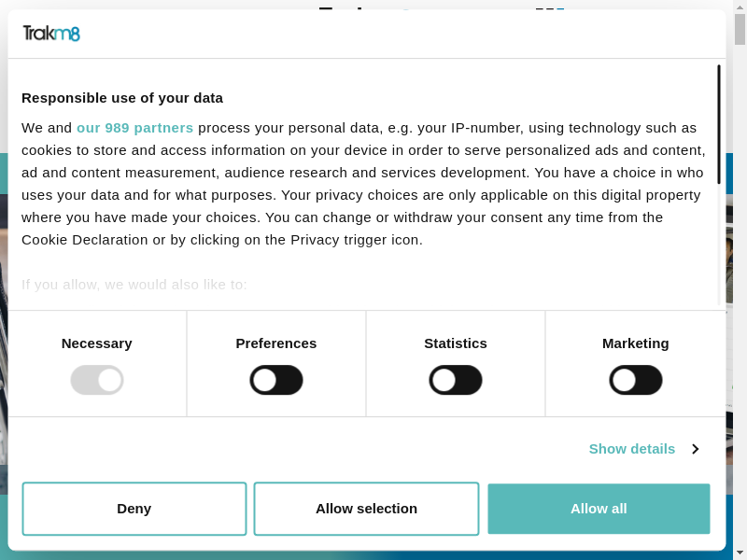
Task: Click the page's vertical scrollbar thumb
Action: [740, 28]
